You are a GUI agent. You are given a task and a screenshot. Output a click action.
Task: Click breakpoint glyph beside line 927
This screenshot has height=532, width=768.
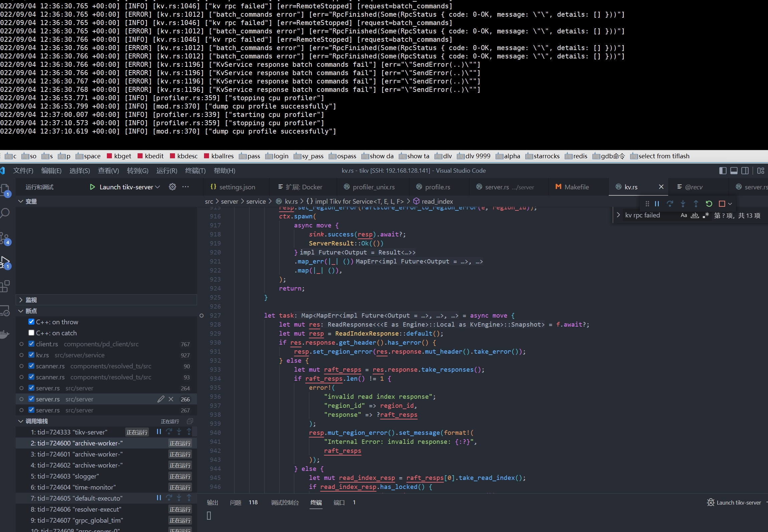201,316
